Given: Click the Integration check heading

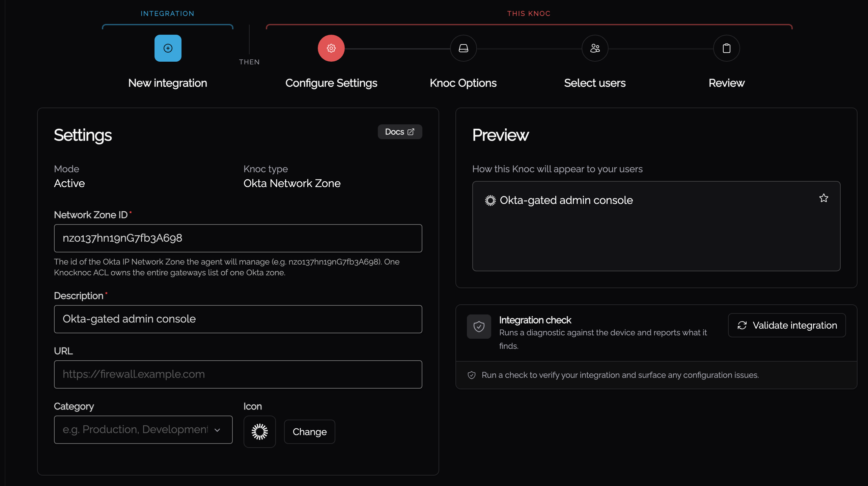Looking at the screenshot, I should (x=535, y=320).
